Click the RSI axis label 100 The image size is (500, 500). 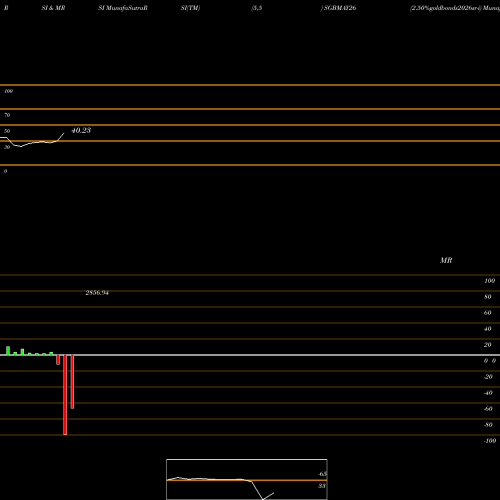[x=9, y=91]
